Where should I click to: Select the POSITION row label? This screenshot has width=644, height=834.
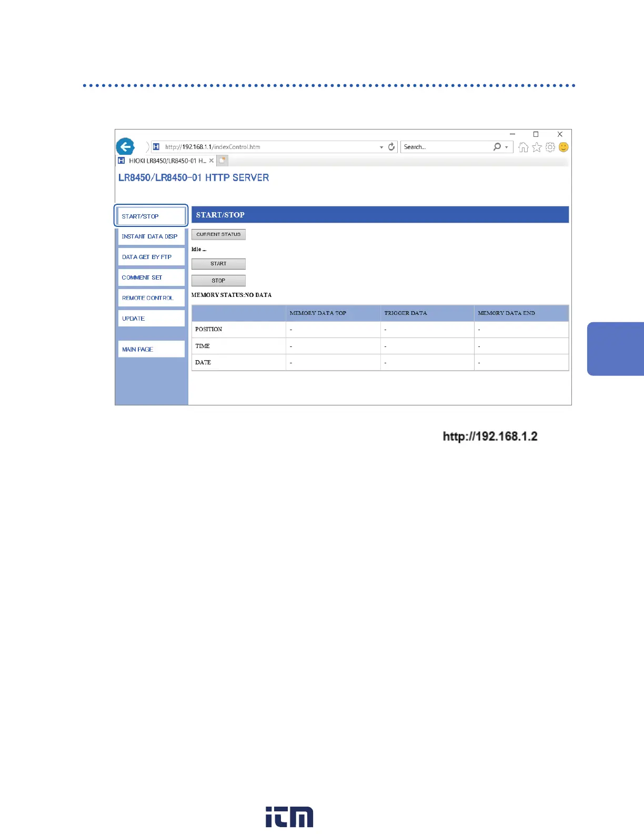tap(208, 329)
